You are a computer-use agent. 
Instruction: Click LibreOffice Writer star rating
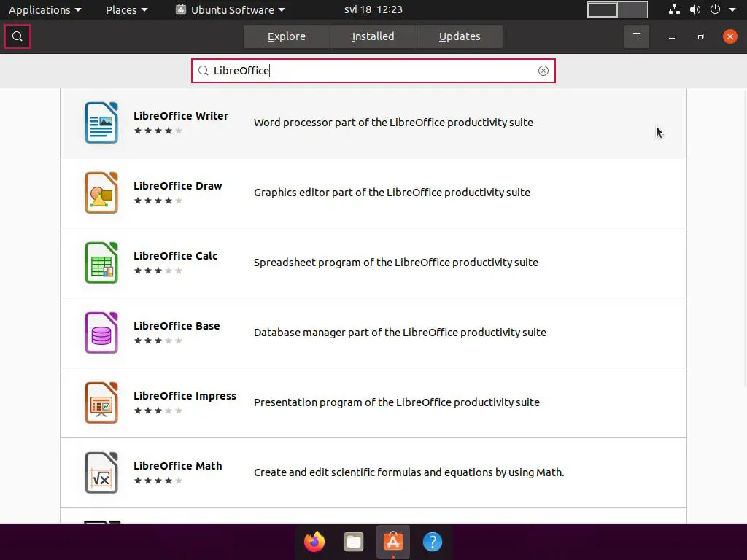click(x=158, y=131)
